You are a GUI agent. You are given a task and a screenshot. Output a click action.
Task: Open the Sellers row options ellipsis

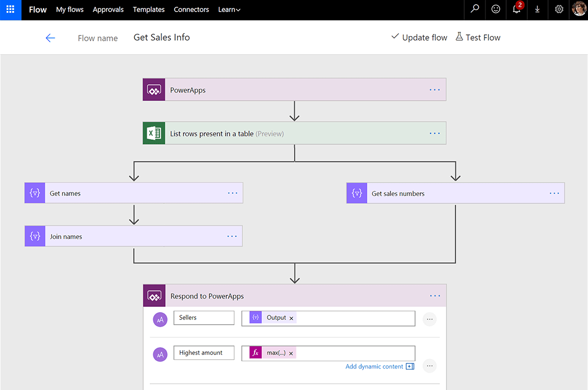[430, 319]
